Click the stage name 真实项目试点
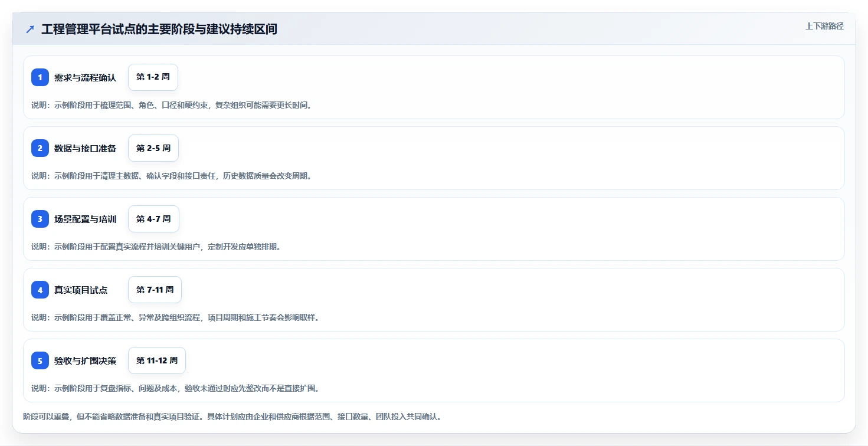Screen dimensions: 868x446 point(81,290)
